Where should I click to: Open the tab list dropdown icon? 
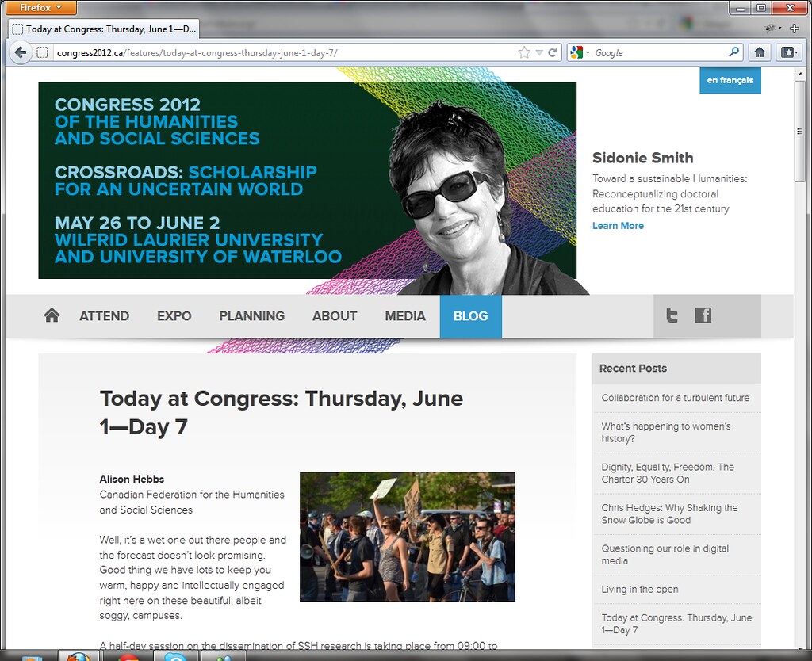(x=772, y=29)
